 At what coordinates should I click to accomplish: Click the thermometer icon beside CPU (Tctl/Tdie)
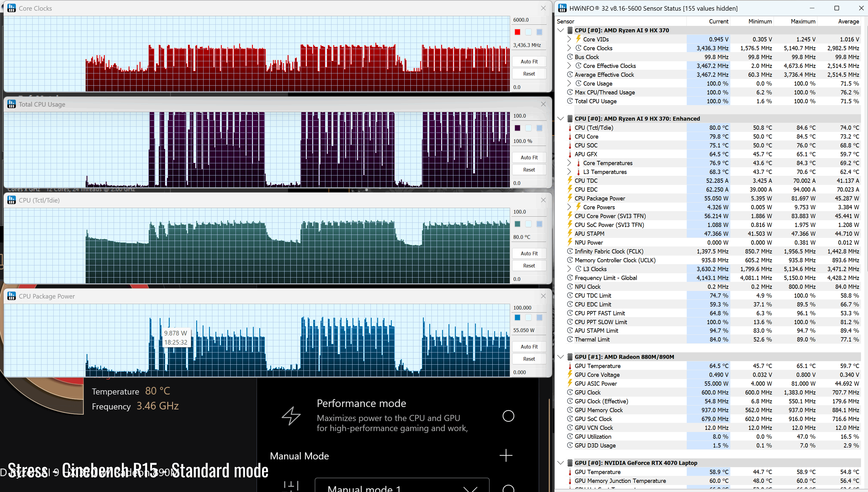tap(570, 128)
